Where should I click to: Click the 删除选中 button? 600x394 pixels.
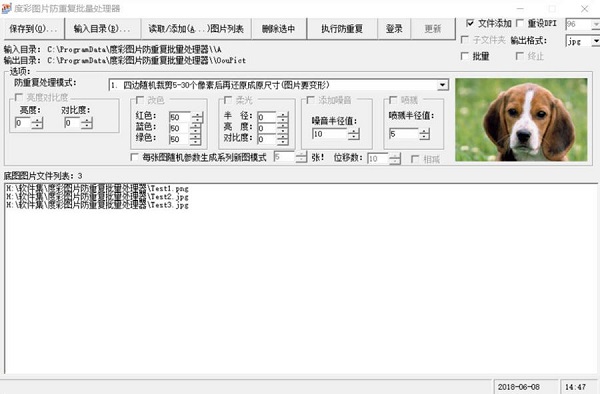[x=279, y=29]
